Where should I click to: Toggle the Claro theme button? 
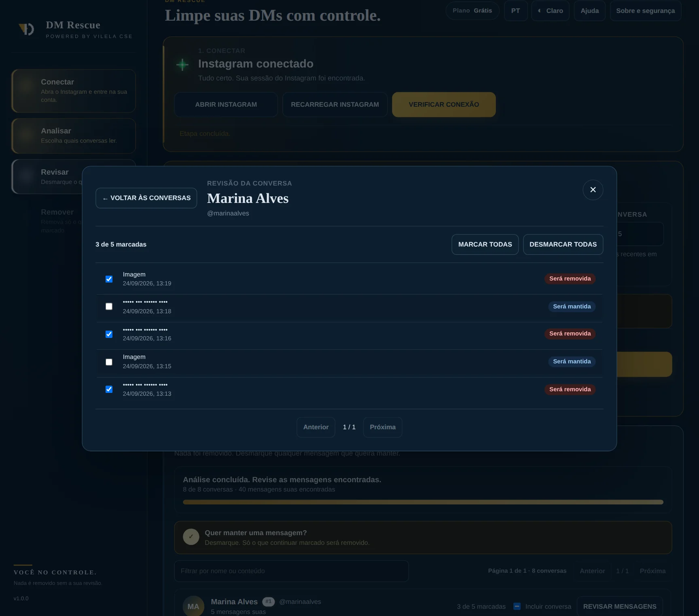pos(550,11)
